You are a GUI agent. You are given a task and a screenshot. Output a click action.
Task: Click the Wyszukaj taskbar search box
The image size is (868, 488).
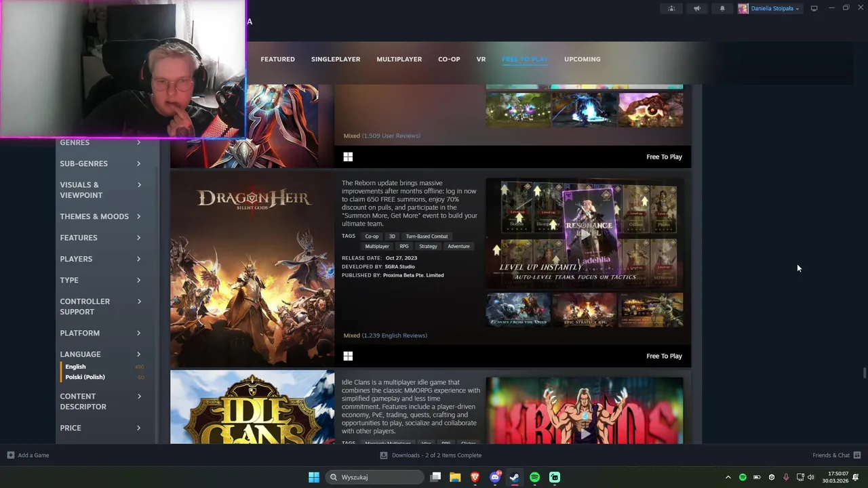375,477
